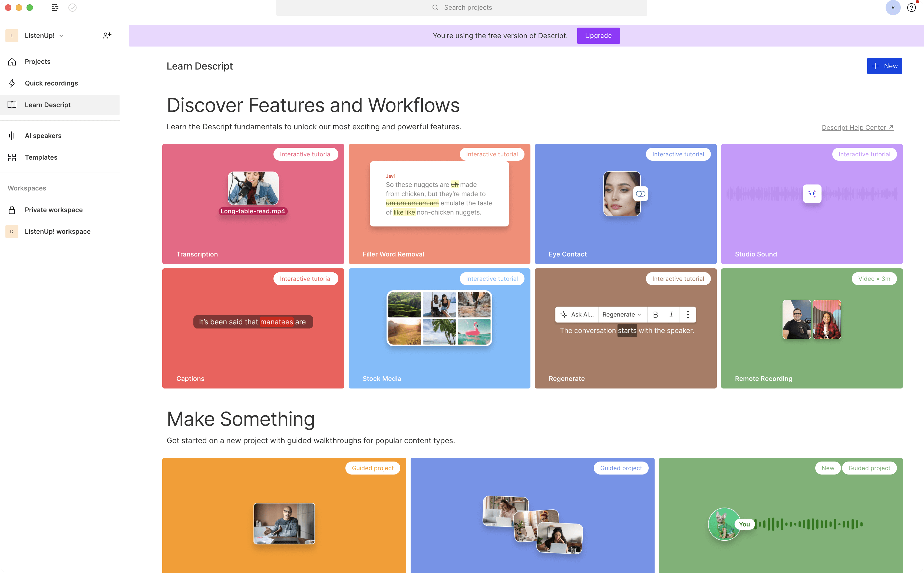Open the Remote Recording video card

(811, 328)
